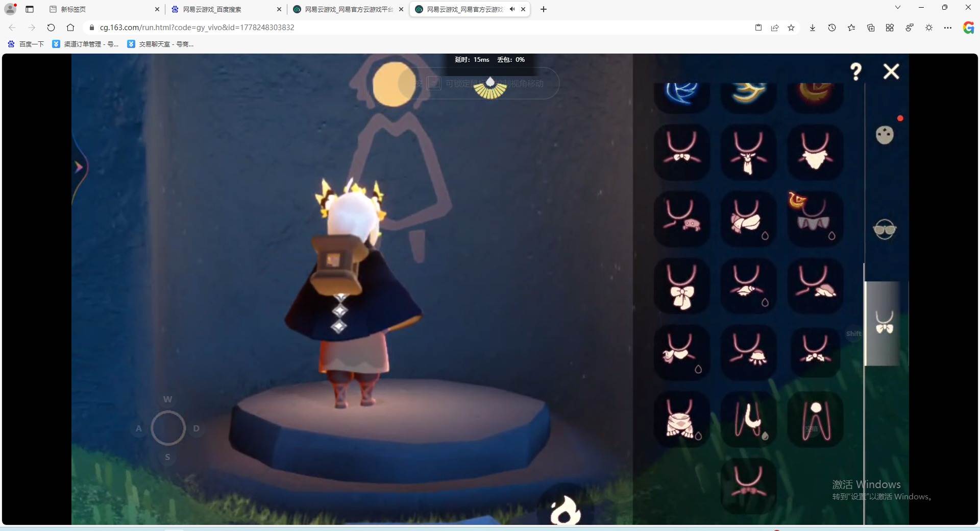This screenshot has height=531, width=980.
Task: Click the W movement key
Action: point(167,399)
